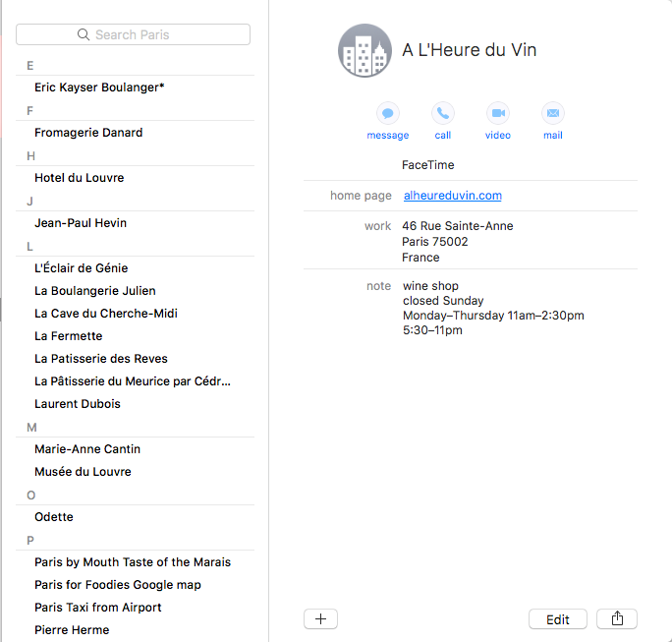Click the plus button to add a field
The width and height of the screenshot is (672, 642).
click(x=320, y=618)
